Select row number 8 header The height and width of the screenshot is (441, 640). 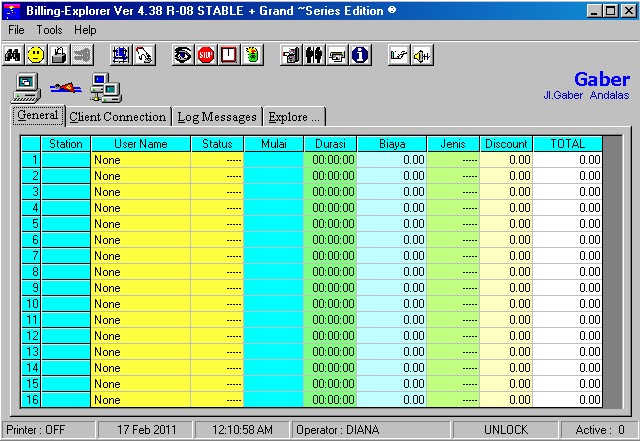(31, 272)
